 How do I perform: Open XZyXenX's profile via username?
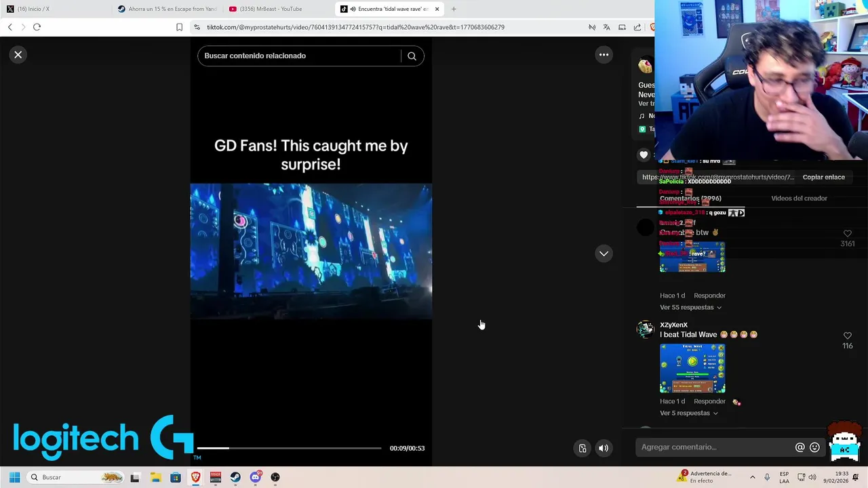[673, 325]
